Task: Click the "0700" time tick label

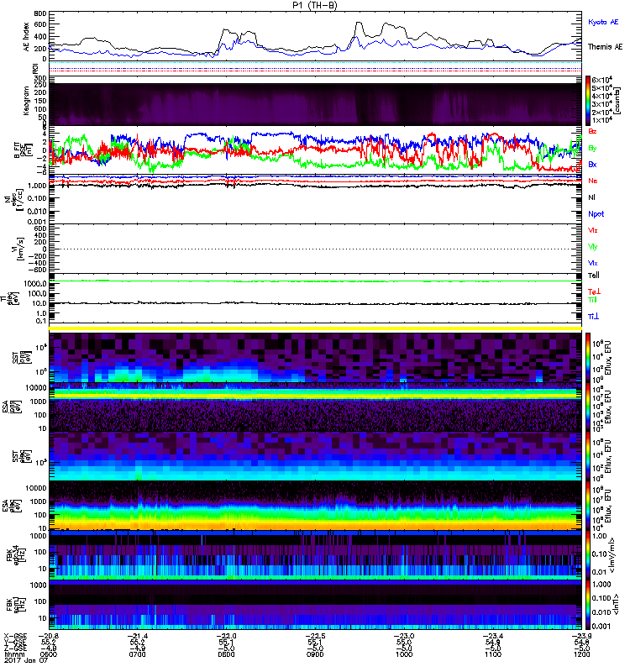Action: pos(137,654)
